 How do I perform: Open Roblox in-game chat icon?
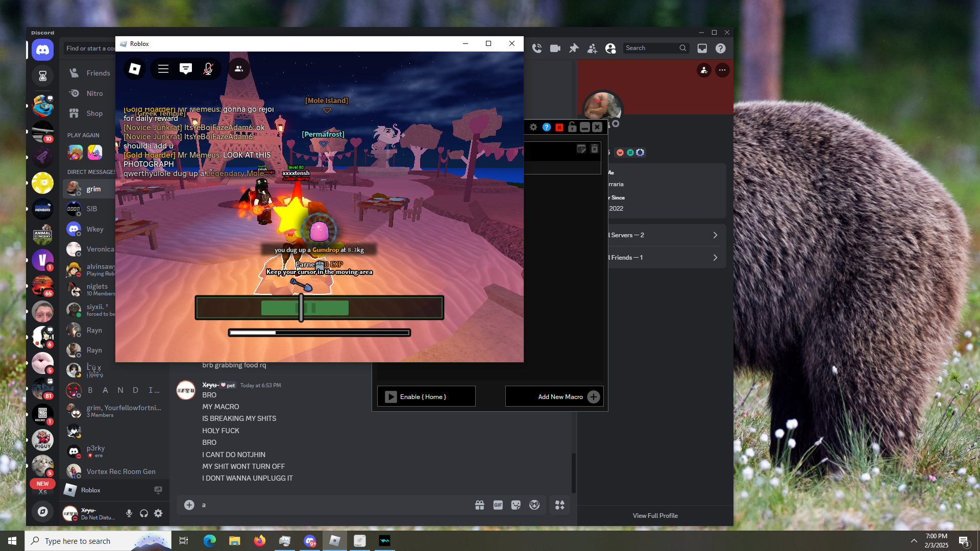(186, 69)
